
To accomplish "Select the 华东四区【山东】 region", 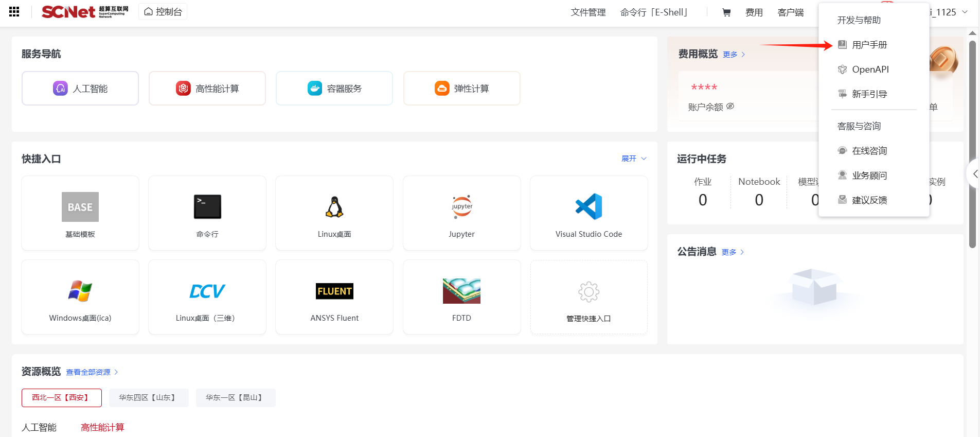I will click(149, 398).
